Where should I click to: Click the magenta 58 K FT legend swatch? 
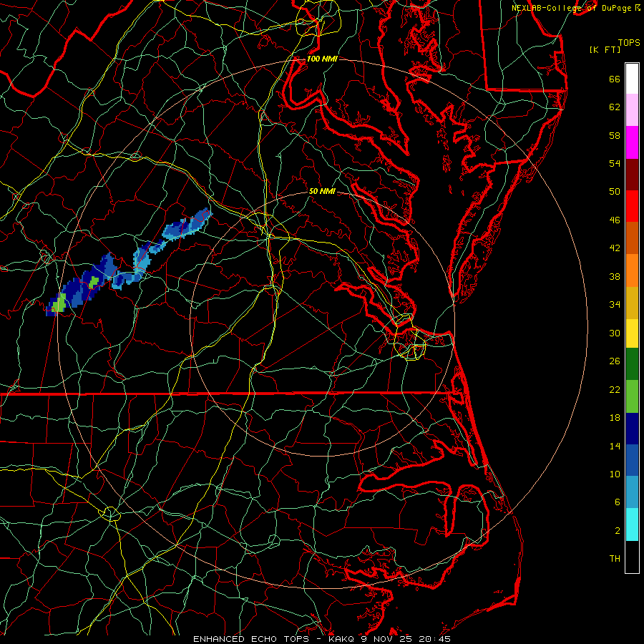pyautogui.click(x=632, y=142)
